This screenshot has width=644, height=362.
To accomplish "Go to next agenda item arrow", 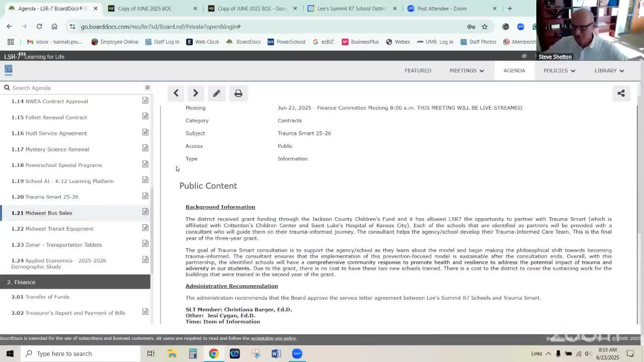I will (x=196, y=93).
